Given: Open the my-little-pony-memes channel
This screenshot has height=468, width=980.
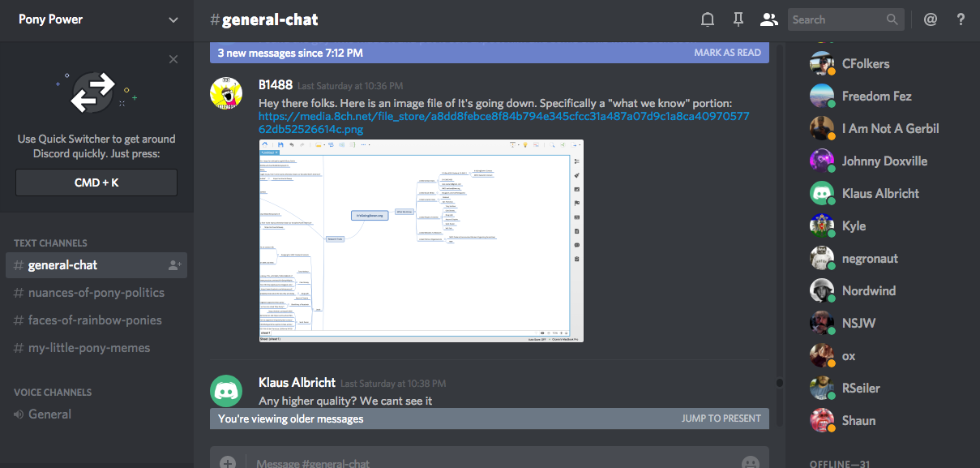Looking at the screenshot, I should click(88, 348).
